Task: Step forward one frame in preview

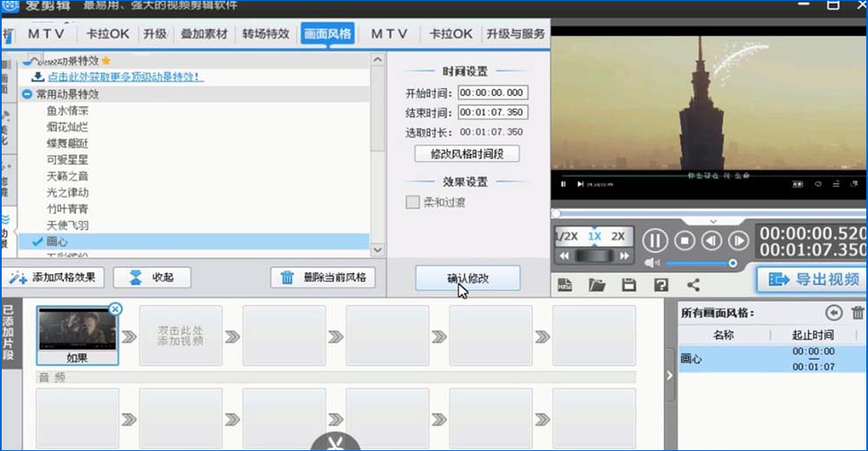Action: (737, 241)
